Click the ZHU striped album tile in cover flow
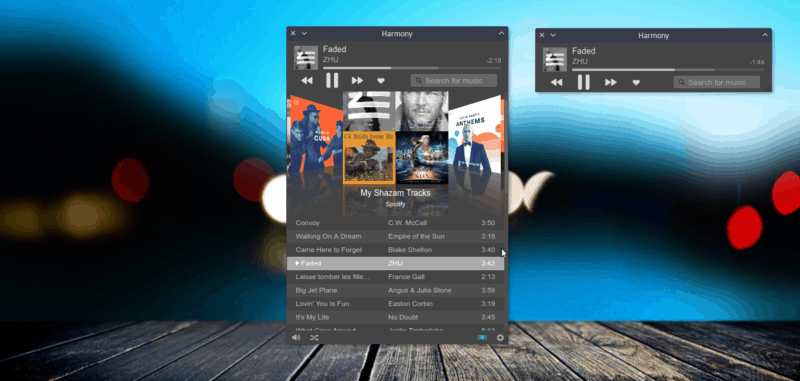 tap(369, 111)
